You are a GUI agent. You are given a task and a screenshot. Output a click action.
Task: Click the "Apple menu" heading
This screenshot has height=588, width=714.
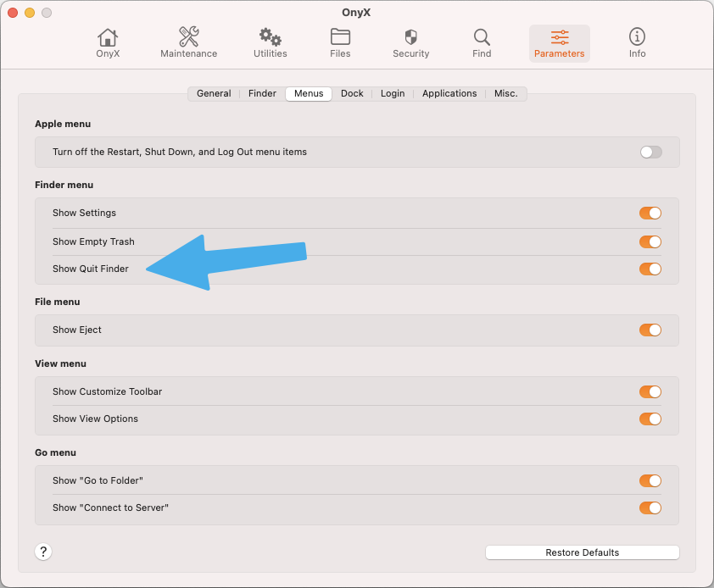click(63, 124)
